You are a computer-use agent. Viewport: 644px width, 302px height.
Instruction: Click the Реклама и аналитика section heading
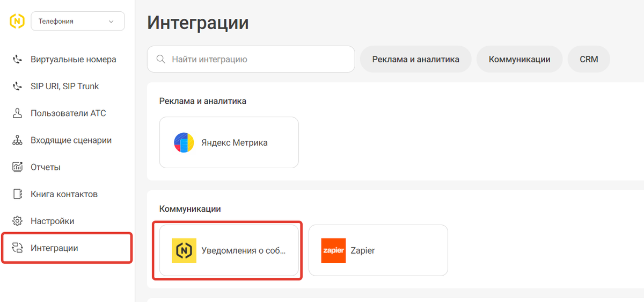203,100
